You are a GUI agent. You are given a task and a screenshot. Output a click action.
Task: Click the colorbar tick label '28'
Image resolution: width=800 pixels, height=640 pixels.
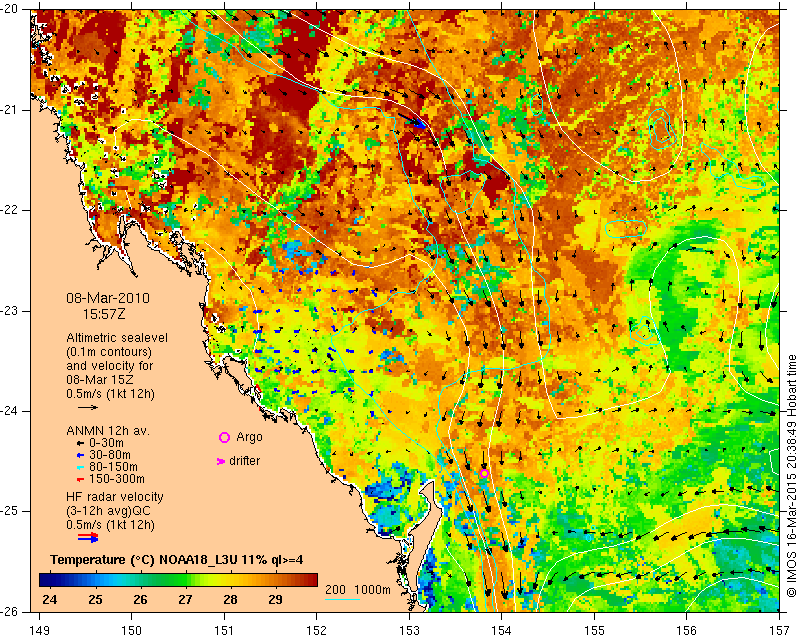[230, 599]
